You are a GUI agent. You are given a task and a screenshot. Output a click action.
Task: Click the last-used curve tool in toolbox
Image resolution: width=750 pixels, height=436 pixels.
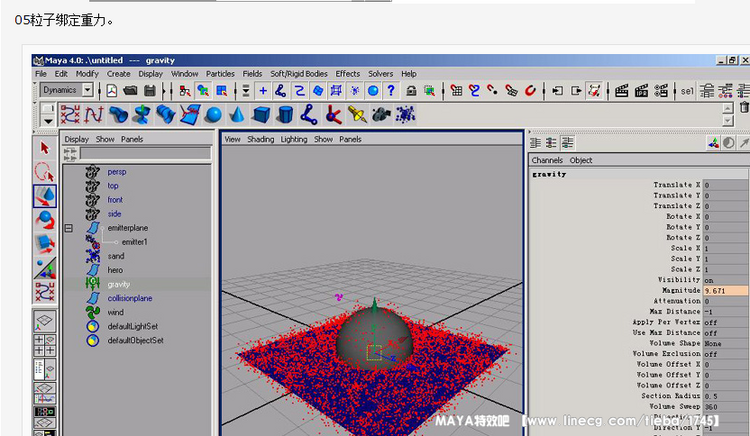pos(44,292)
